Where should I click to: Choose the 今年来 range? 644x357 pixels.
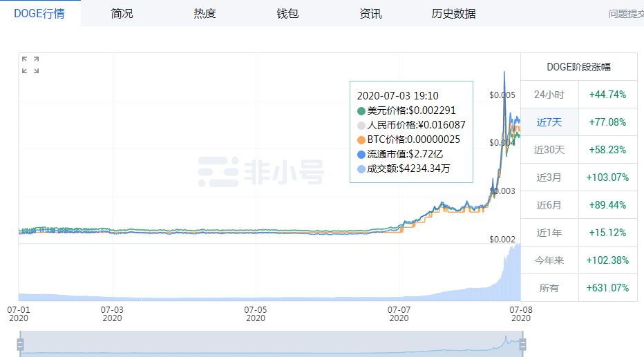549,260
